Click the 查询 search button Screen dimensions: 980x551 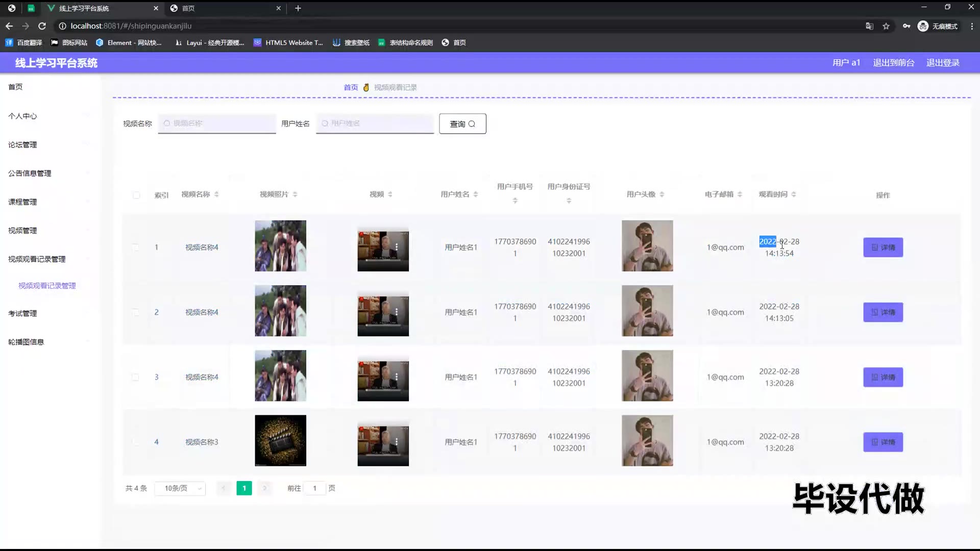pos(462,124)
